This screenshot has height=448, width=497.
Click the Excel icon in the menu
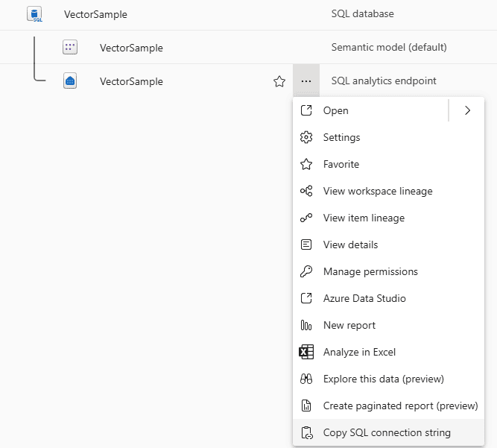pyautogui.click(x=306, y=353)
